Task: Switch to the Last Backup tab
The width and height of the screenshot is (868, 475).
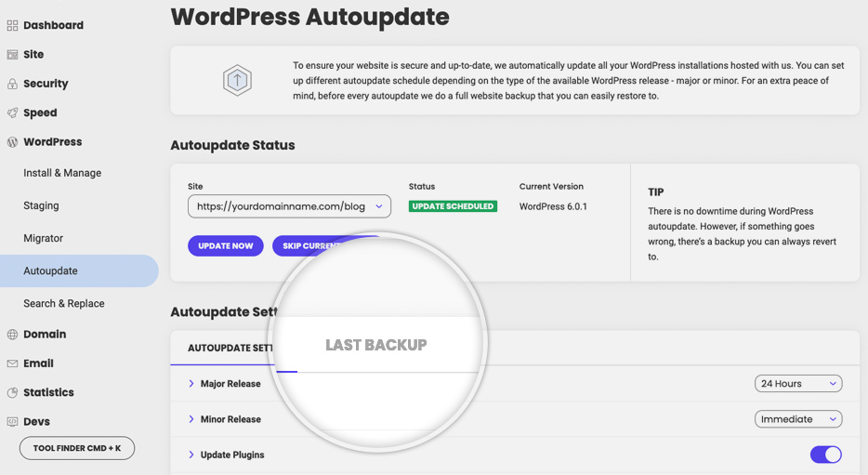Action: (x=375, y=345)
